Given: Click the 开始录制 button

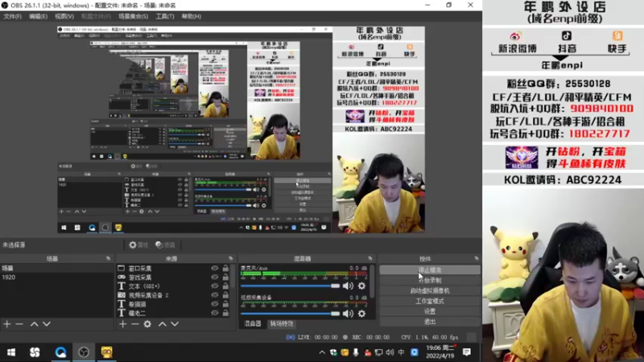Looking at the screenshot, I should tap(430, 280).
